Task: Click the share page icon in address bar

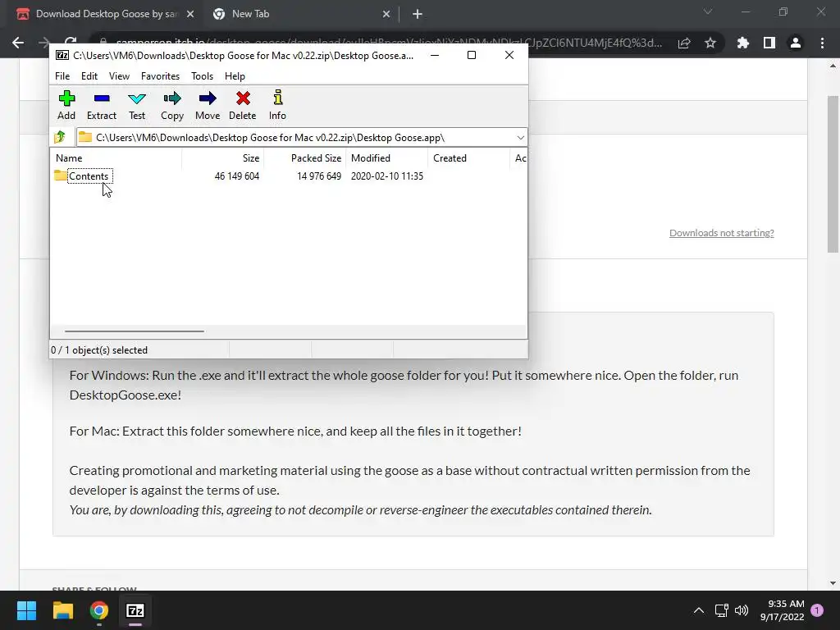Action: click(684, 43)
